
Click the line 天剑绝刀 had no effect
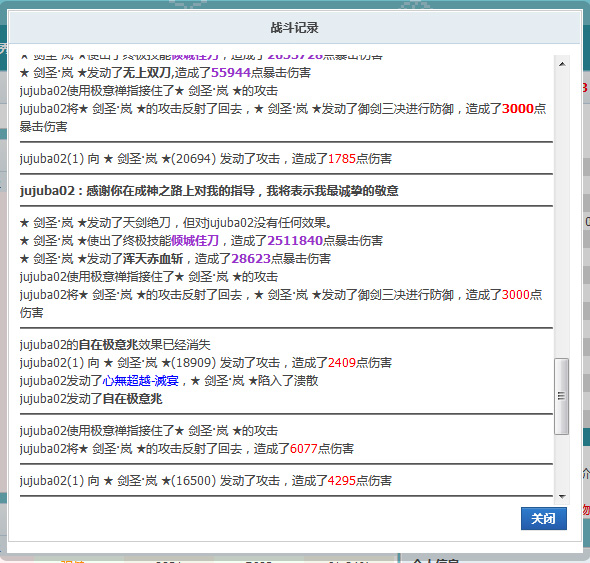[x=176, y=222]
